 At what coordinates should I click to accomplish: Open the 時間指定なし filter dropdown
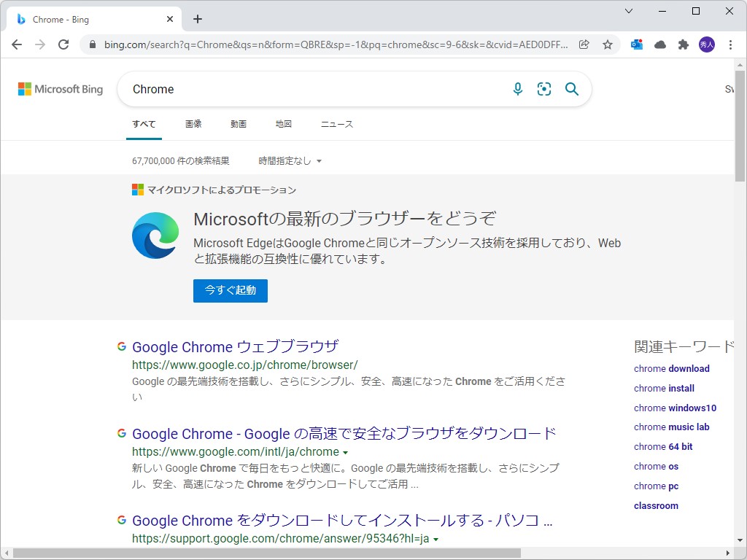pos(290,160)
